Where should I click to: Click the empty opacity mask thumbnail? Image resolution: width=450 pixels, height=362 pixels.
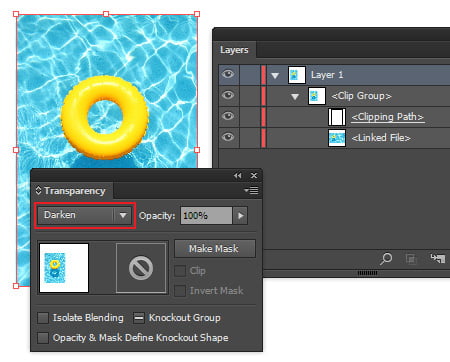[141, 268]
